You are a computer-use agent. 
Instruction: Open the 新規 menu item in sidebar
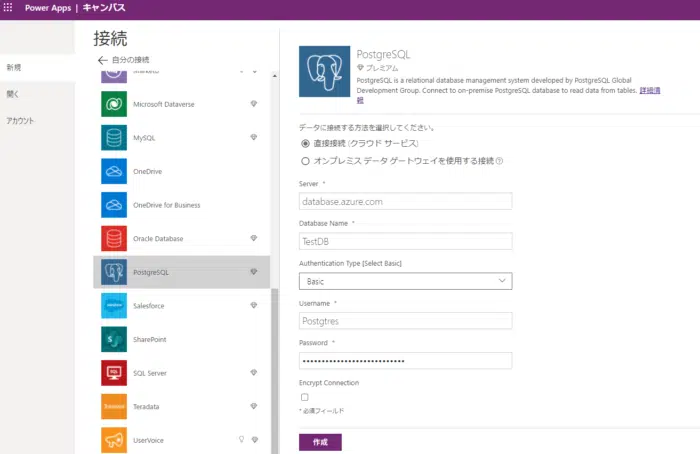pos(14,68)
